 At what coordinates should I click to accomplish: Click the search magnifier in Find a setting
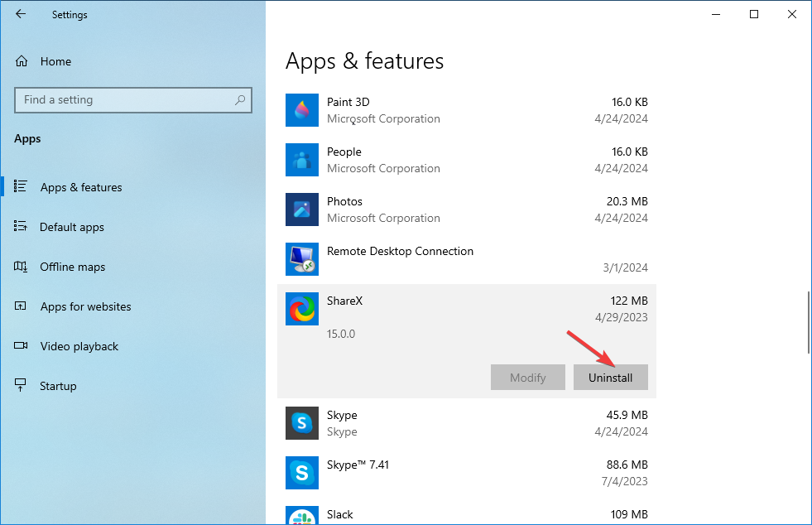(x=240, y=99)
